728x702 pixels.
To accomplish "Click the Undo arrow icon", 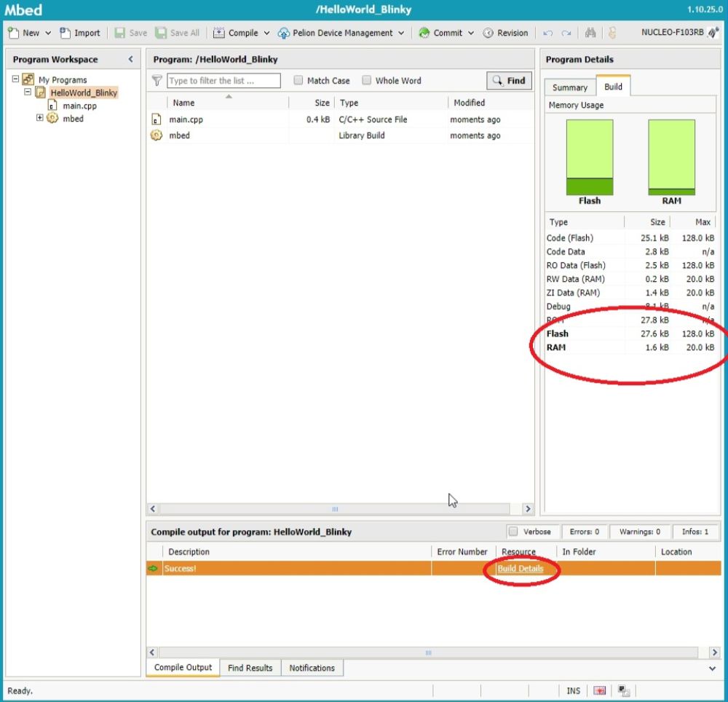I will 548,33.
